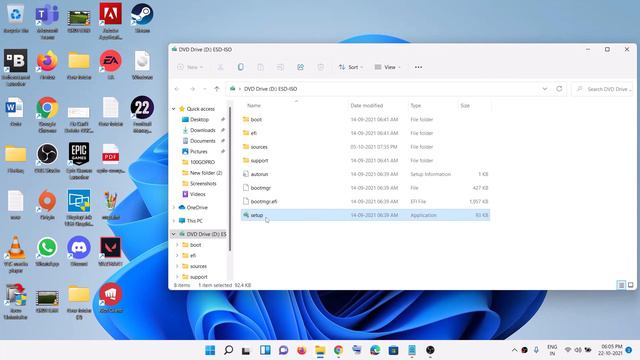Open Desktop in Quick access
640x360 pixels.
click(199, 120)
